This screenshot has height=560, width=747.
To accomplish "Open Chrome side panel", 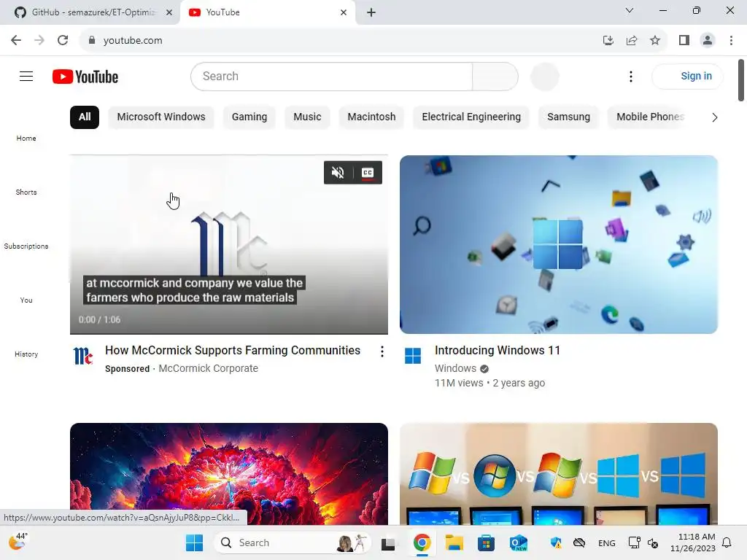I will point(684,41).
